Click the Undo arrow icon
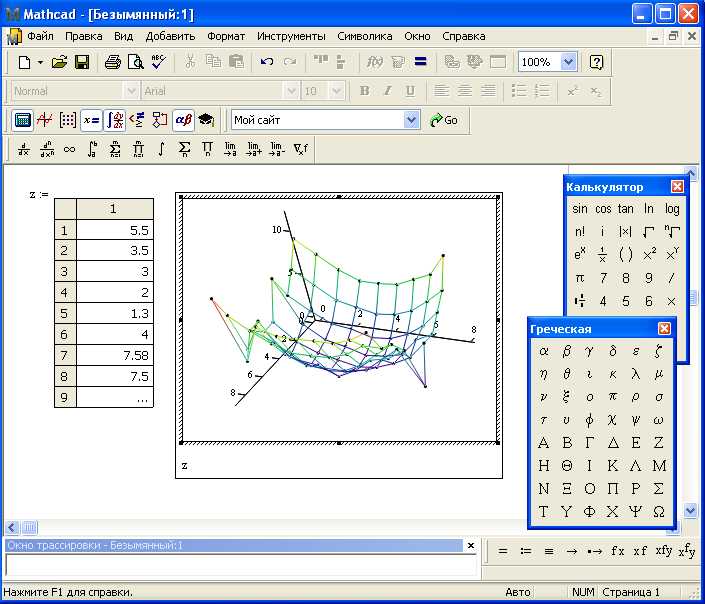This screenshot has width=705, height=604. click(266, 62)
